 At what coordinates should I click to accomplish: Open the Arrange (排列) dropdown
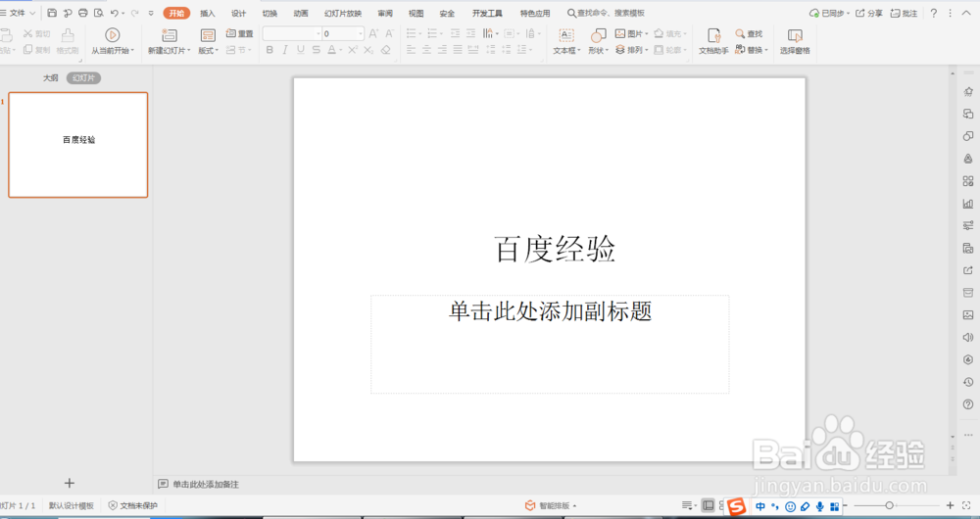[631, 50]
